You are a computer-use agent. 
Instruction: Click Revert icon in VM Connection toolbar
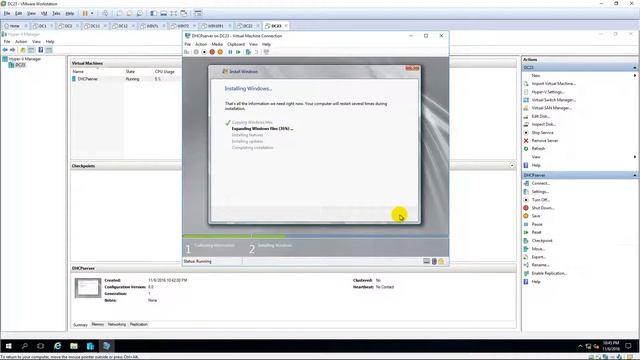pos(256,52)
